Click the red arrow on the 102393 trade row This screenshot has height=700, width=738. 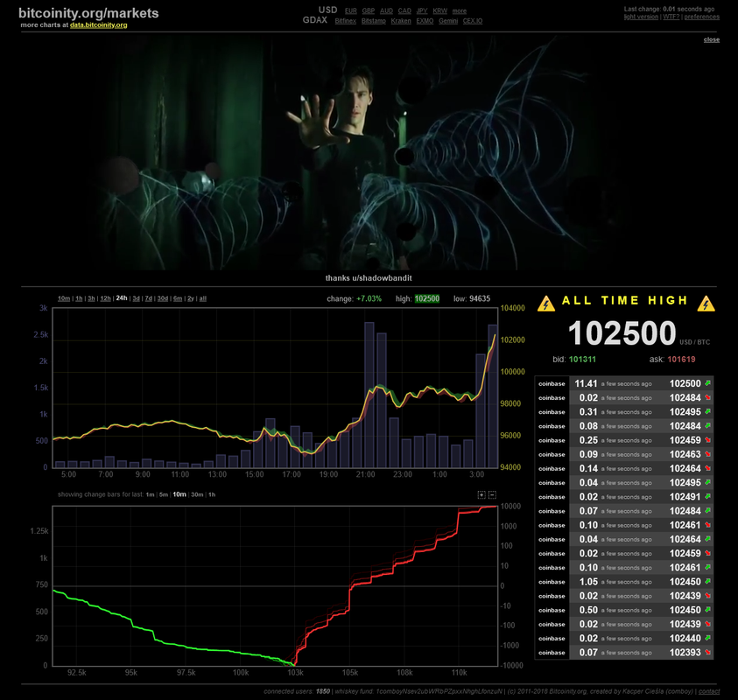click(x=707, y=653)
